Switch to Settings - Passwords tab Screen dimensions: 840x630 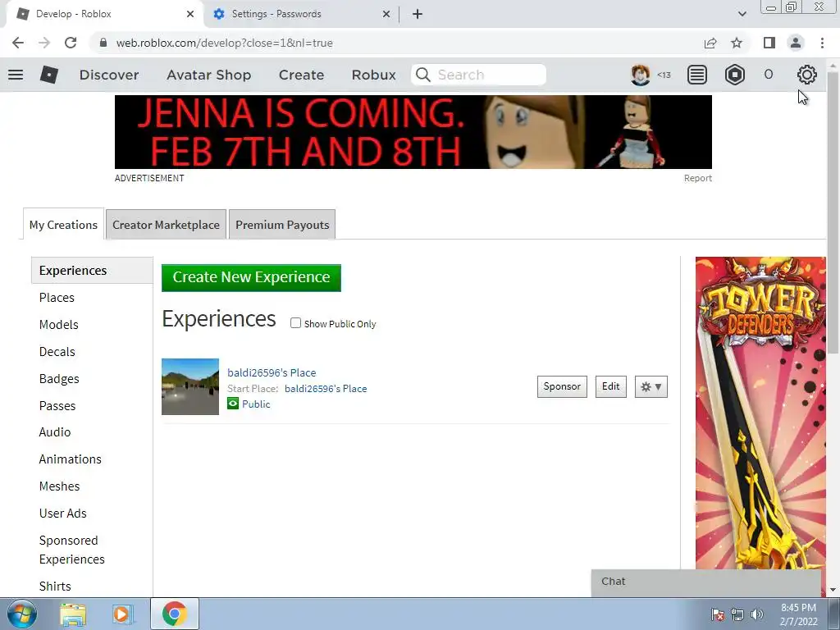(302, 14)
